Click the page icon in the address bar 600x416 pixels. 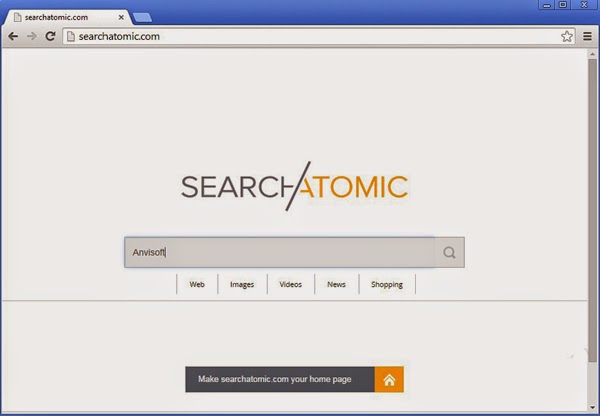[70, 36]
